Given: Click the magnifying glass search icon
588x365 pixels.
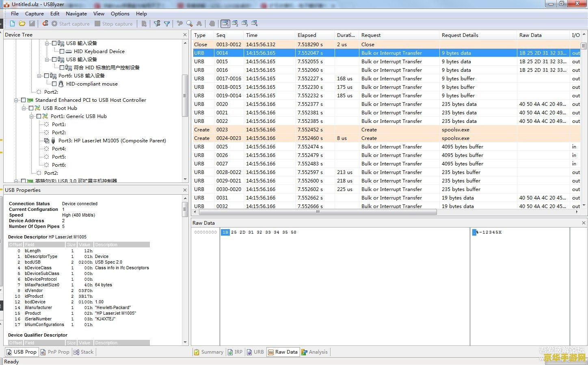Looking at the screenshot, I should [x=189, y=24].
